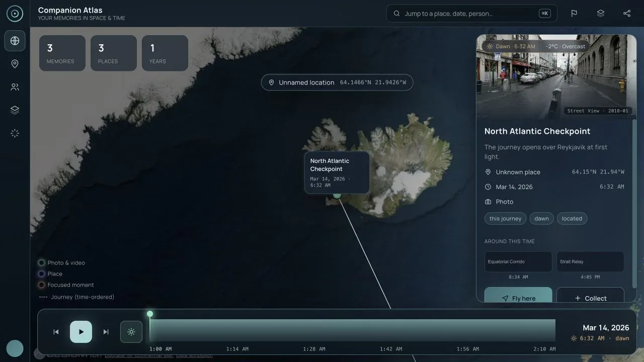The width and height of the screenshot is (644, 362).
Task: Click the flag icon in header
Action: (574, 14)
